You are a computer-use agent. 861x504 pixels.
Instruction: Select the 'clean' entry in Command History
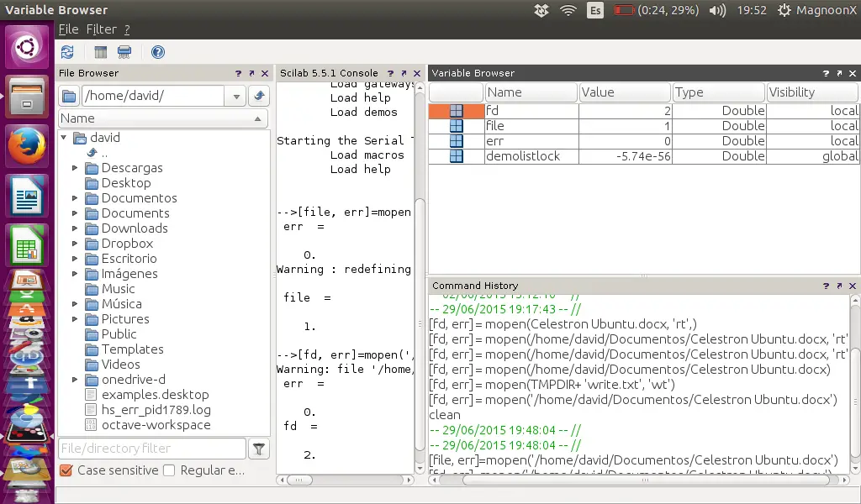point(445,415)
